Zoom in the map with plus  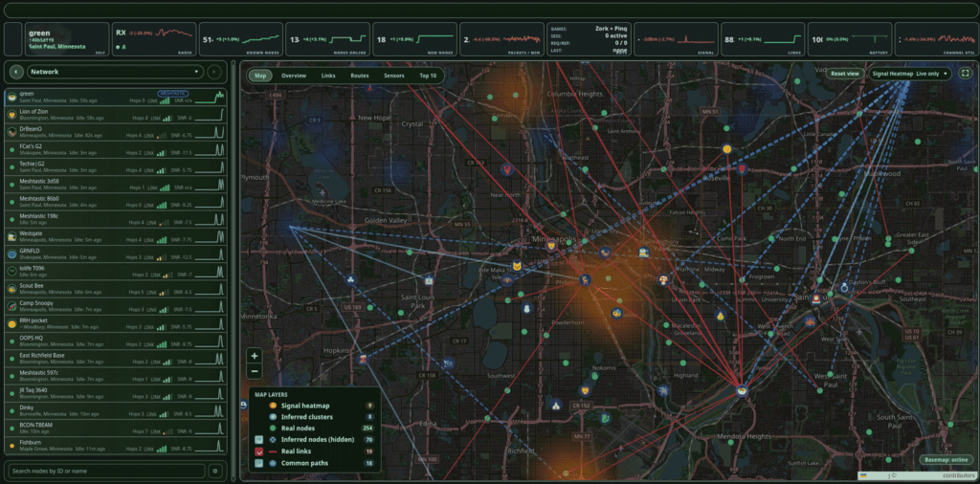coord(255,356)
